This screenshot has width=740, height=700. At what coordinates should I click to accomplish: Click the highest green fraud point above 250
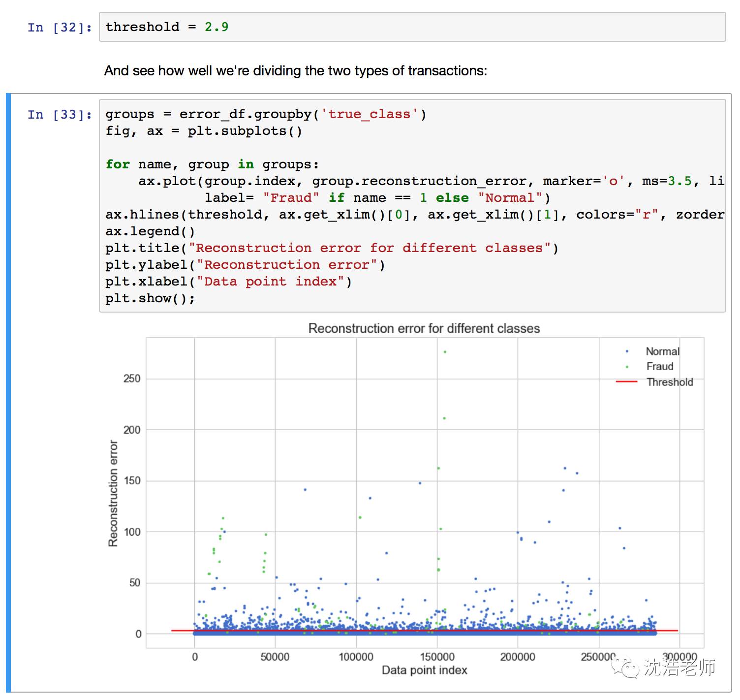coord(445,352)
